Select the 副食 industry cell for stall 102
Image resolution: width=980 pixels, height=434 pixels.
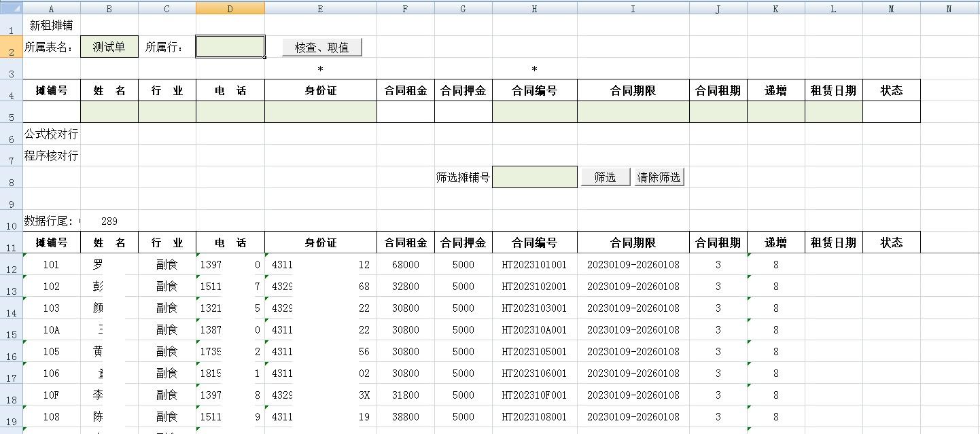(x=167, y=286)
